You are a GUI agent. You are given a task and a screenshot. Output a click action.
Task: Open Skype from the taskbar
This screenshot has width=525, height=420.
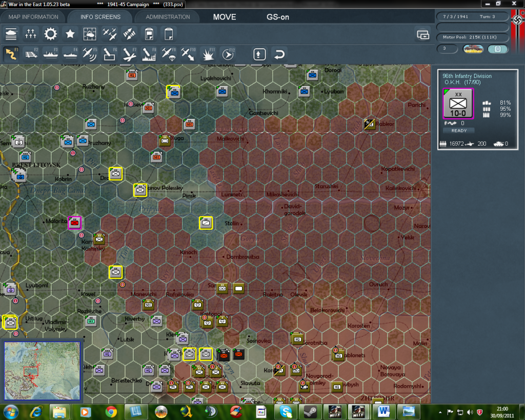pos(286,412)
